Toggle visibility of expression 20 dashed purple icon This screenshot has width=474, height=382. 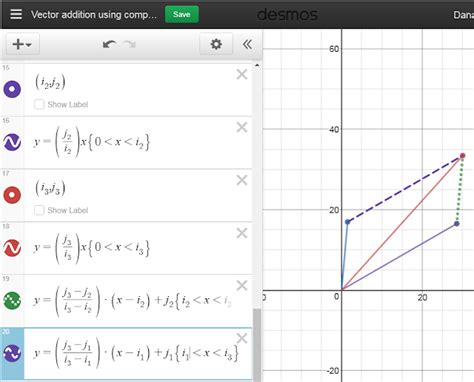[12, 353]
